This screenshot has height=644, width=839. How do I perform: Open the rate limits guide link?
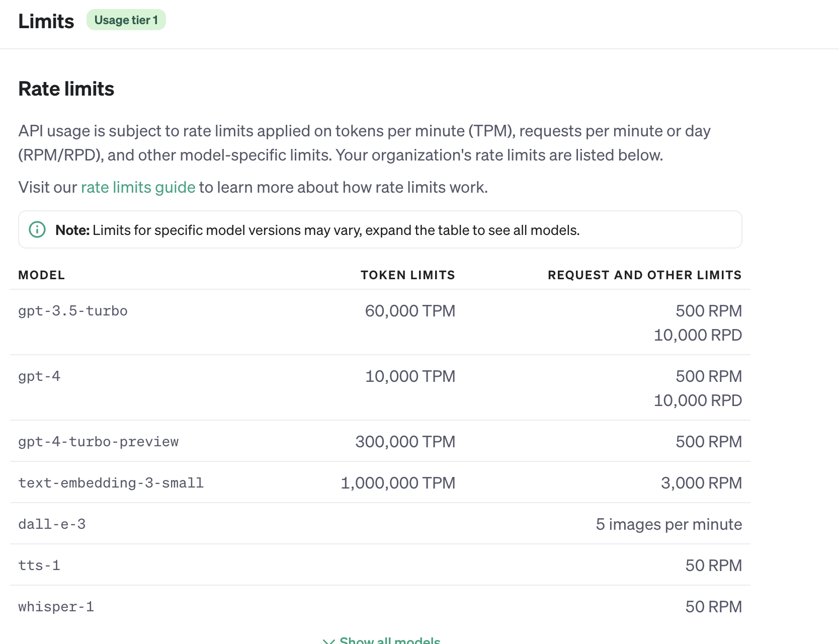click(x=138, y=187)
